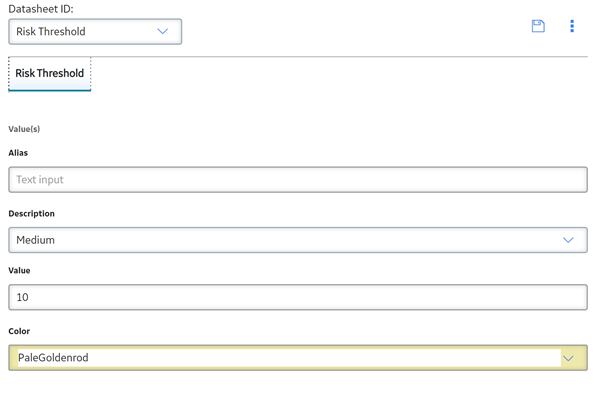Click into the Alias text input

pyautogui.click(x=298, y=179)
